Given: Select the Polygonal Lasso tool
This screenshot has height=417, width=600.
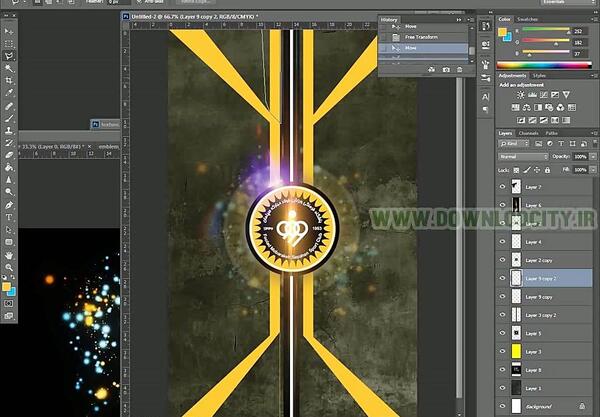Looking at the screenshot, I should tap(9, 56).
